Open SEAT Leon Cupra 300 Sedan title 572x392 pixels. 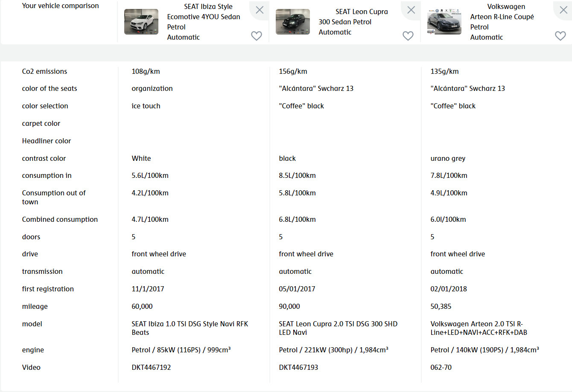coord(353,22)
